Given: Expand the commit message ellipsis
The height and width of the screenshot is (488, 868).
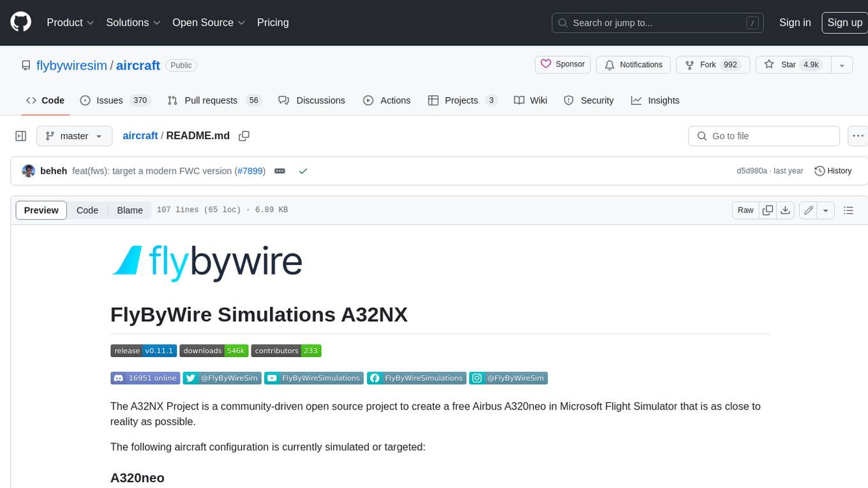Looking at the screenshot, I should click(280, 171).
